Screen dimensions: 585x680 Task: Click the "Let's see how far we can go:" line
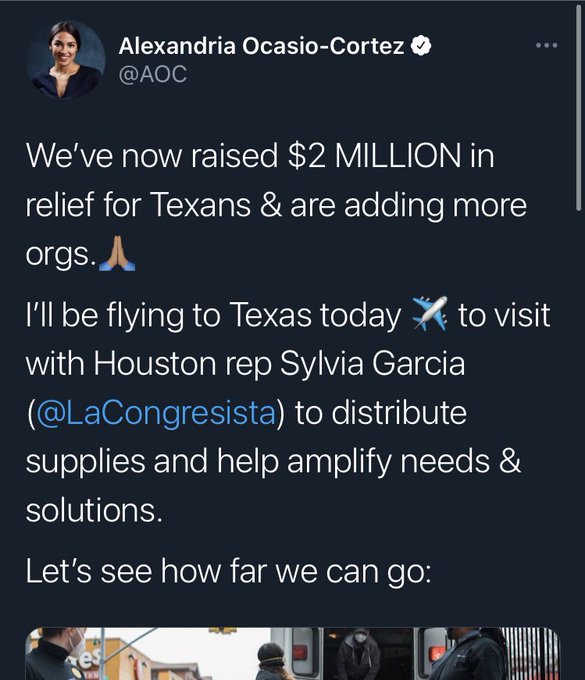coord(229,571)
